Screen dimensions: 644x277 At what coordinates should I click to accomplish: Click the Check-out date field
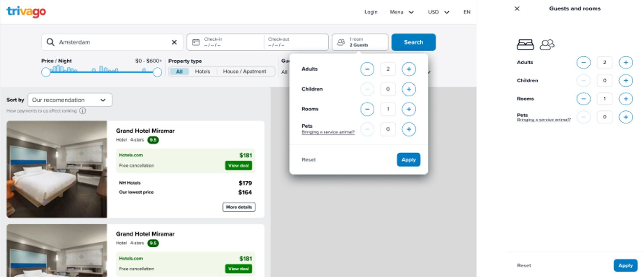[297, 42]
